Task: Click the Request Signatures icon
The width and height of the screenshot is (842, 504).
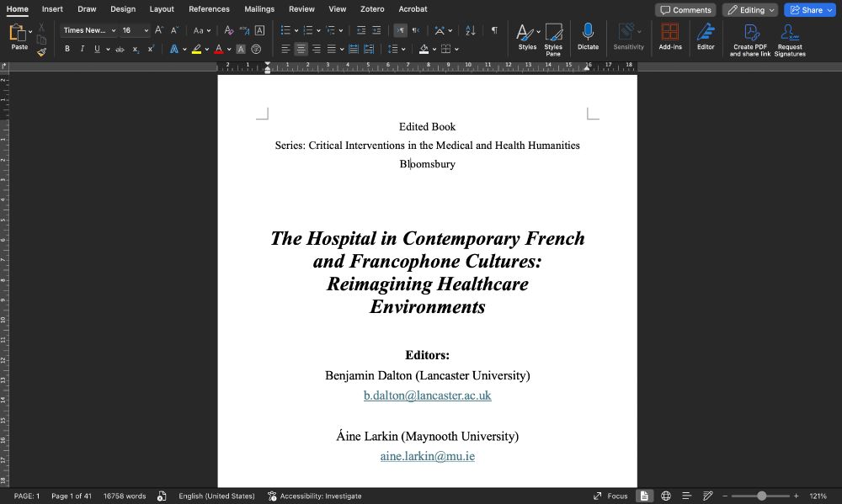Action: [790, 40]
